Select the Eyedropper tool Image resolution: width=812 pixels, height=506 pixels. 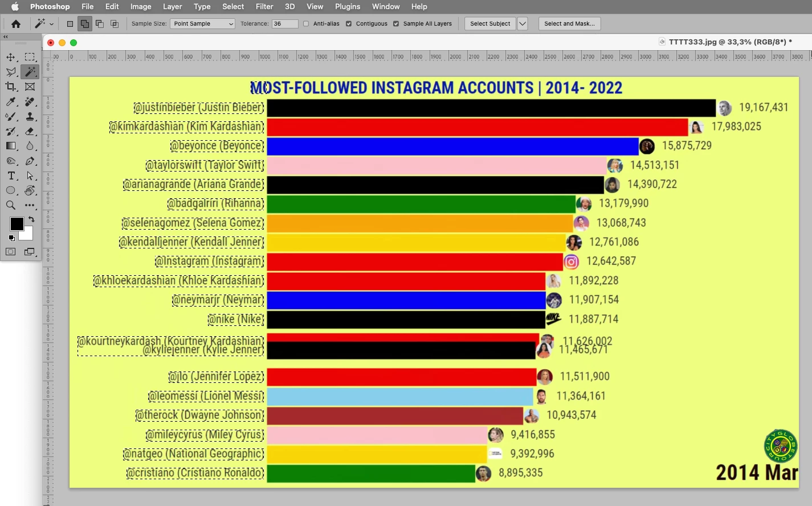tap(11, 101)
